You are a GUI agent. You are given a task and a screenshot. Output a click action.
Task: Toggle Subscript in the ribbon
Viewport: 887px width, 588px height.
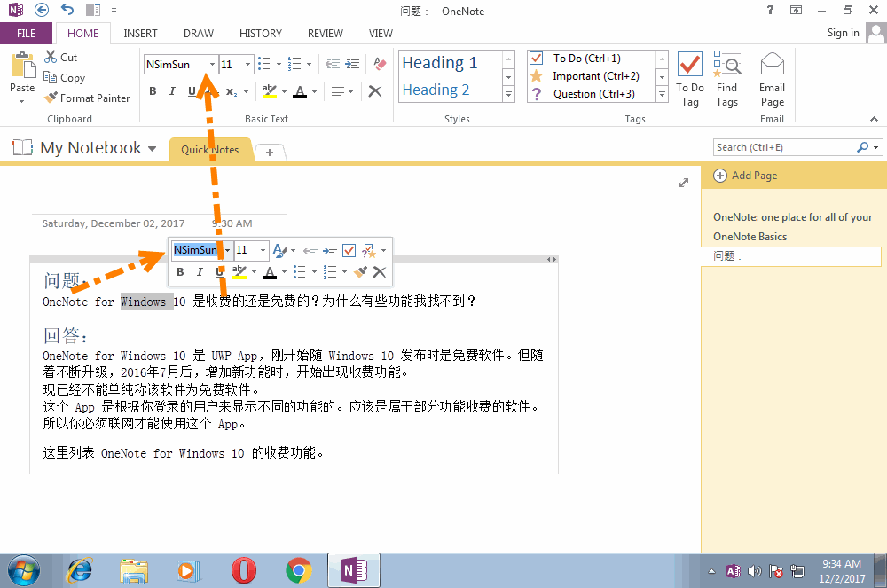[232, 91]
